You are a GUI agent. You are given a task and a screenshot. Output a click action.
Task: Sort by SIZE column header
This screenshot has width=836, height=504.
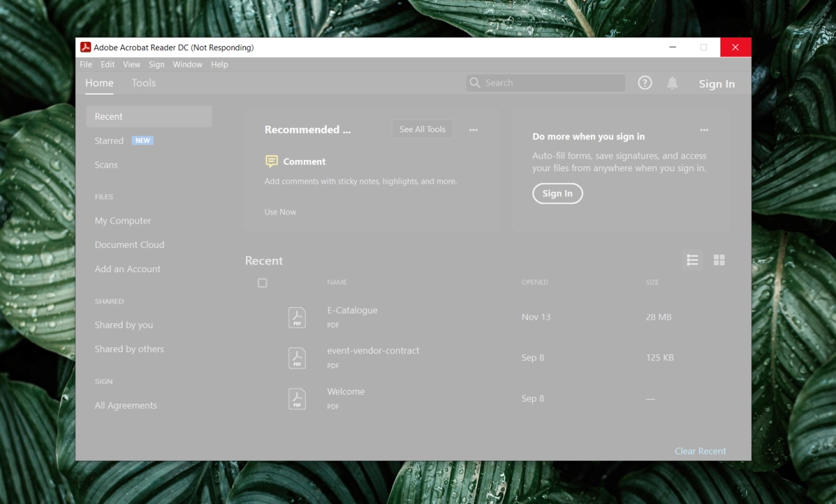click(652, 283)
